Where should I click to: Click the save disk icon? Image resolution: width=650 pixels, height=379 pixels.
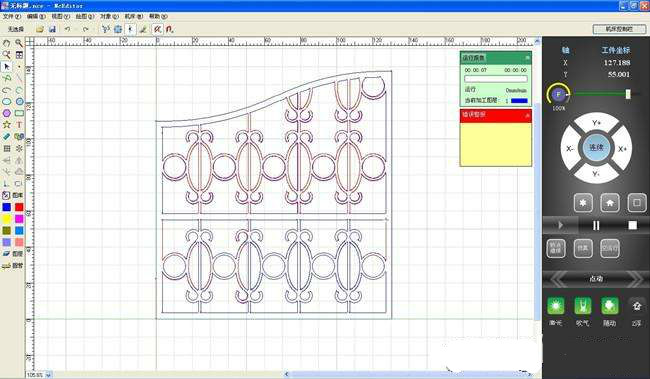(x=52, y=29)
